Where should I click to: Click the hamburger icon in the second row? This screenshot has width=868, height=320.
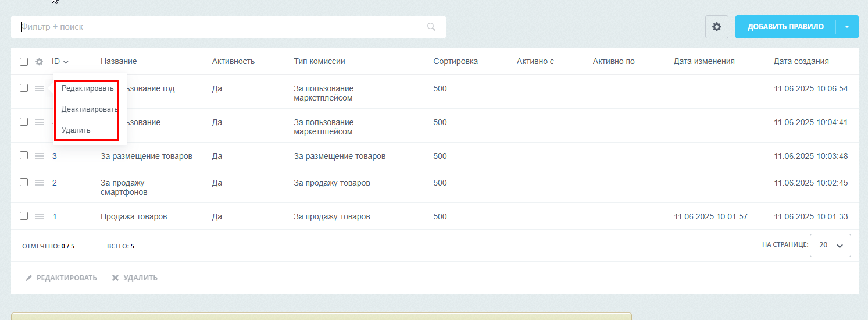[40, 122]
